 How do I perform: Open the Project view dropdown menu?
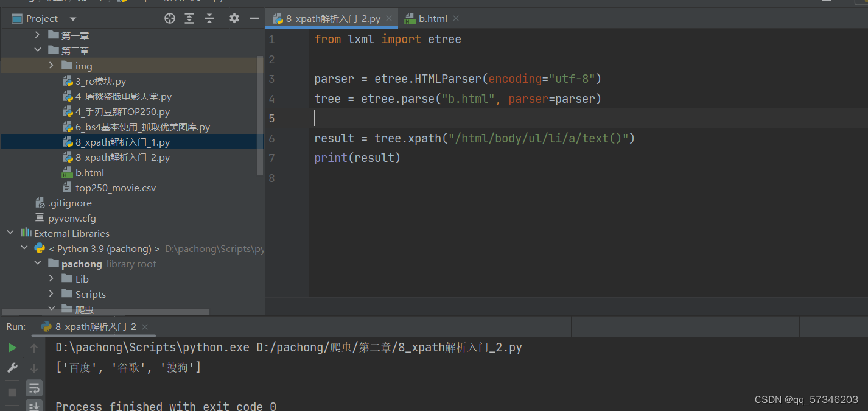pos(72,18)
